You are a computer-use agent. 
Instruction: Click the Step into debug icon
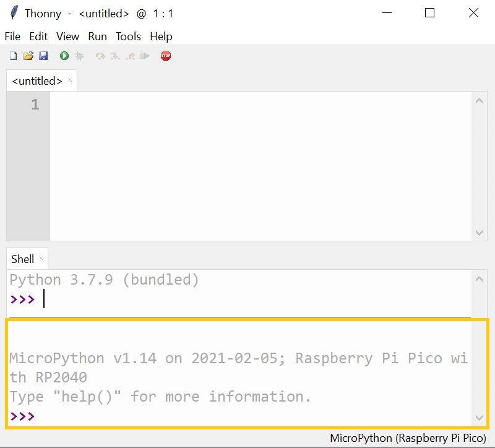115,56
